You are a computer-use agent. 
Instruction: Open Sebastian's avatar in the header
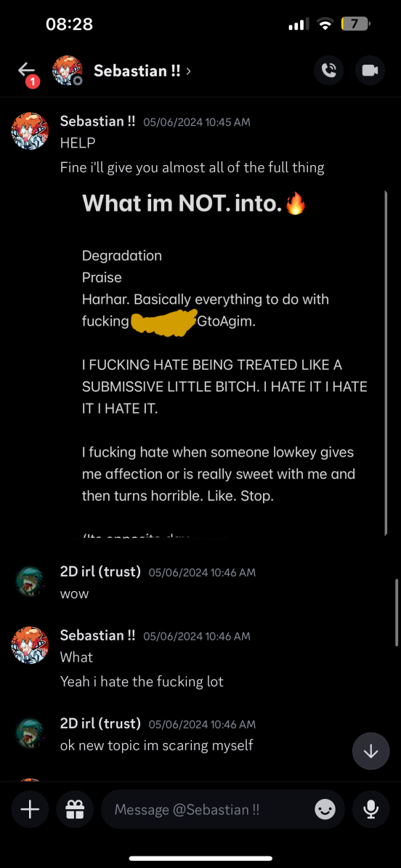(67, 71)
